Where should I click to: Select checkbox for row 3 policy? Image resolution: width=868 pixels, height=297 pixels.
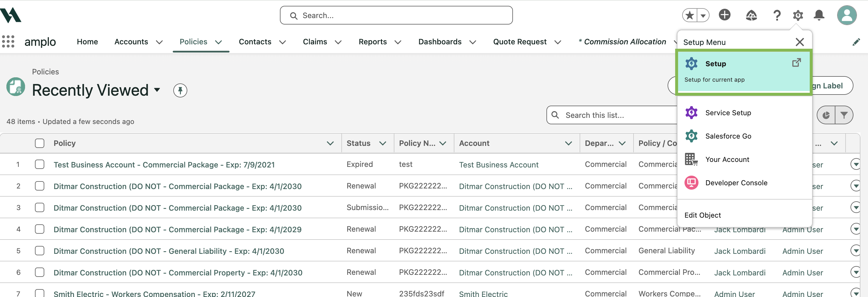pyautogui.click(x=39, y=207)
